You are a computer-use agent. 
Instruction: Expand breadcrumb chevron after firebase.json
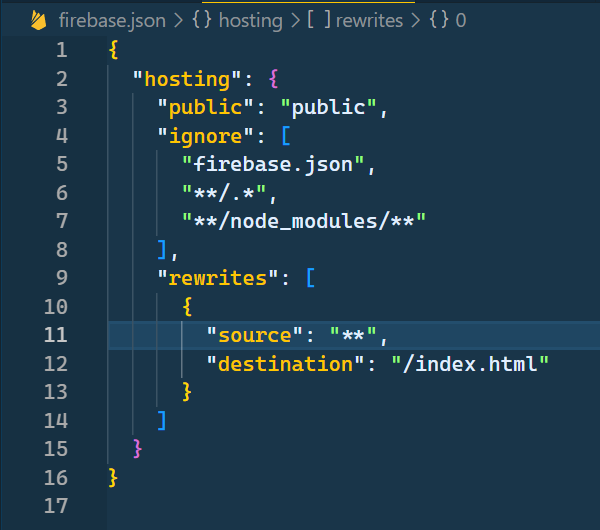click(178, 21)
